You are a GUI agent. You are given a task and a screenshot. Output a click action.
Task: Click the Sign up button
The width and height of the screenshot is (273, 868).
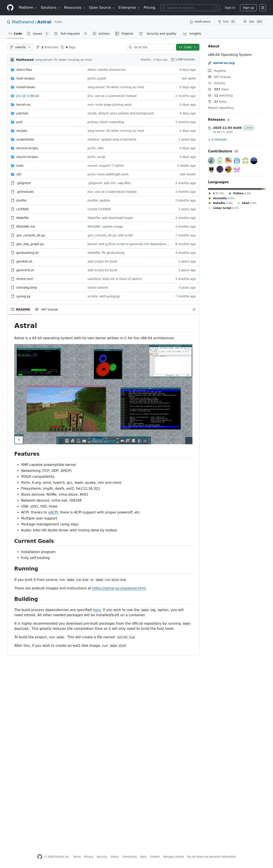(248, 8)
